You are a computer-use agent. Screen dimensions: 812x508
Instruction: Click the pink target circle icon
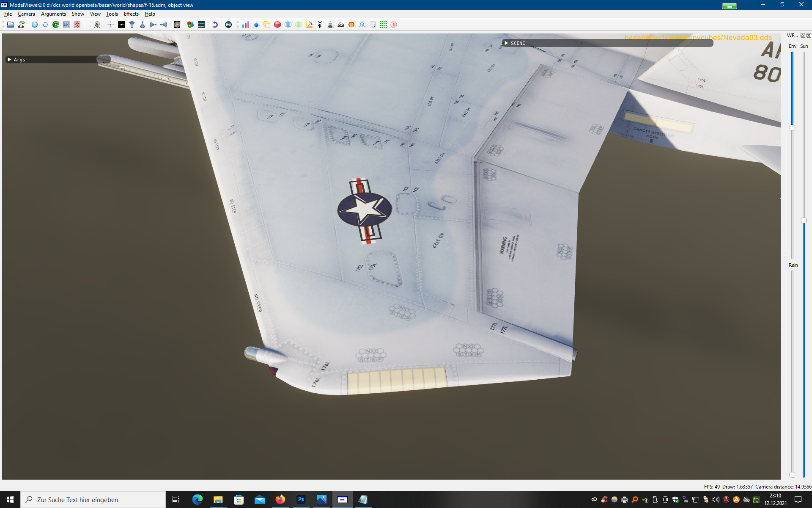tap(394, 25)
